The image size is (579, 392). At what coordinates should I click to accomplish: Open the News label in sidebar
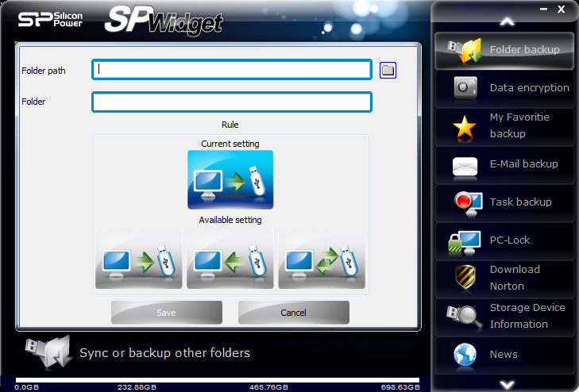[x=504, y=355]
